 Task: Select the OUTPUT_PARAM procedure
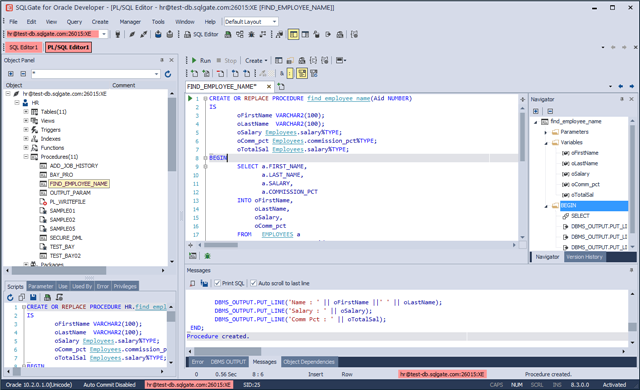click(70, 193)
